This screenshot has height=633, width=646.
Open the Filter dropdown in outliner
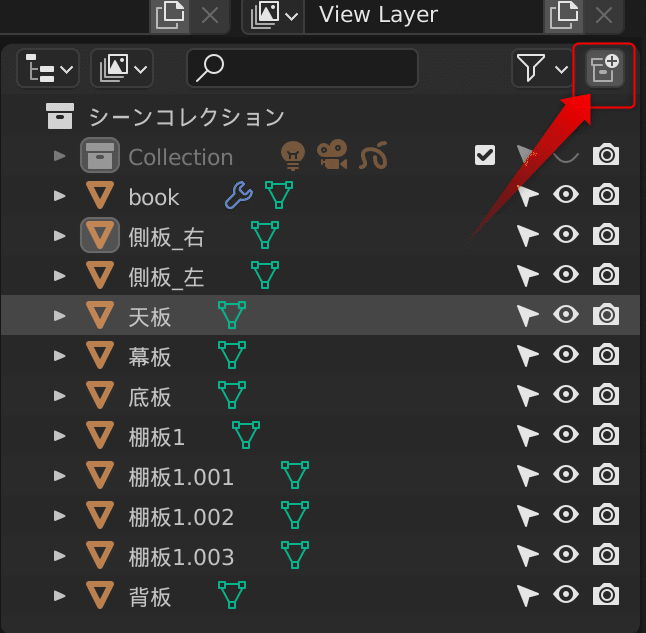542,68
